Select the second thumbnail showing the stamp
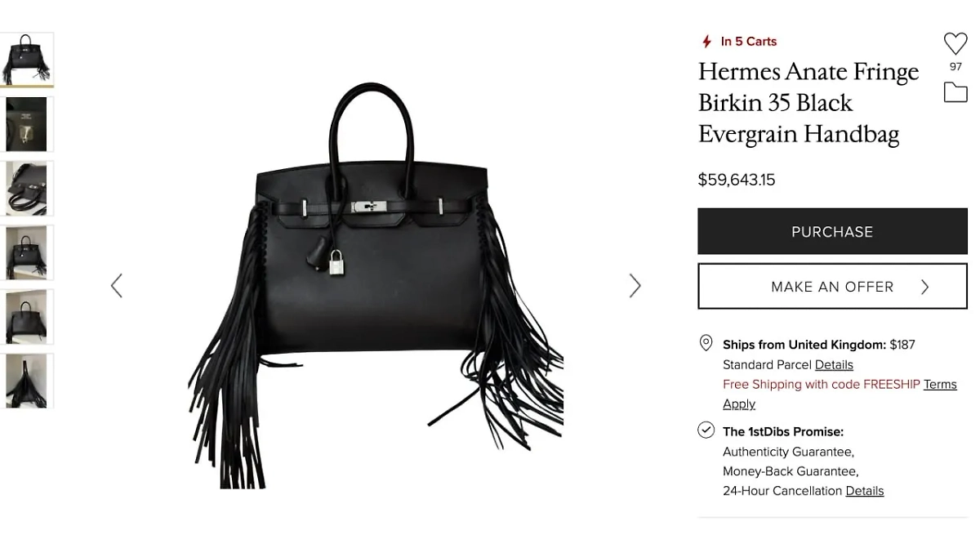The width and height of the screenshot is (980, 535). point(26,124)
